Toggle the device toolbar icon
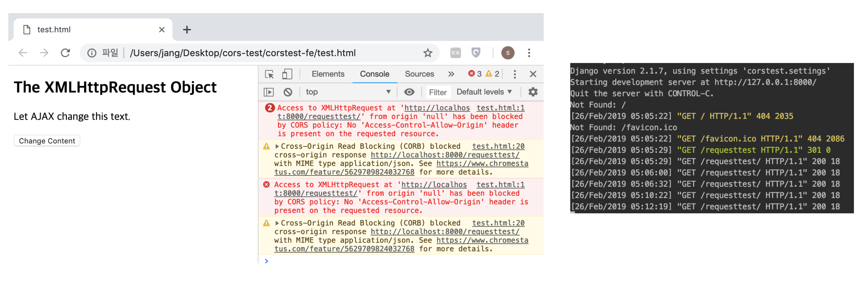This screenshot has width=868, height=284. click(x=287, y=74)
